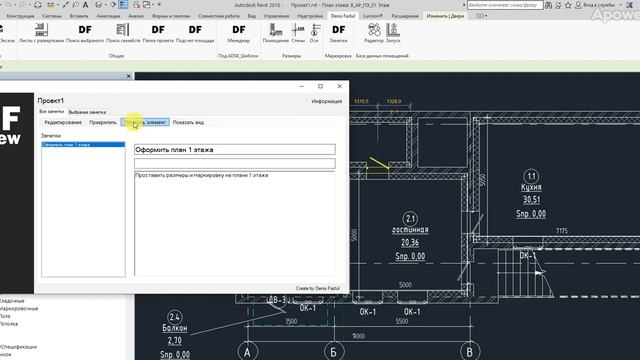Open the DF Менеджер tool
Viewport: 640px width, 360px height.
coord(238,33)
